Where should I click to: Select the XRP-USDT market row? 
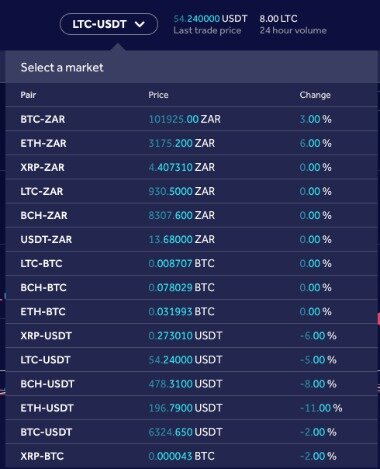pyautogui.click(x=191, y=335)
